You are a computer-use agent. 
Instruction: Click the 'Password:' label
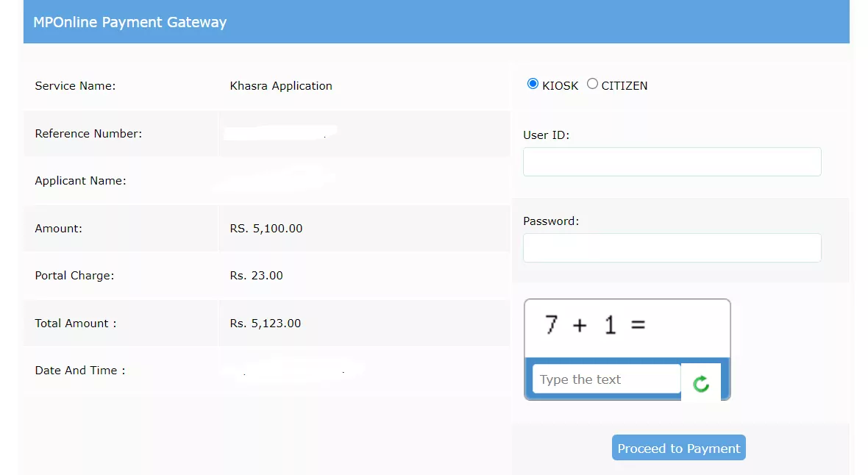(552, 221)
